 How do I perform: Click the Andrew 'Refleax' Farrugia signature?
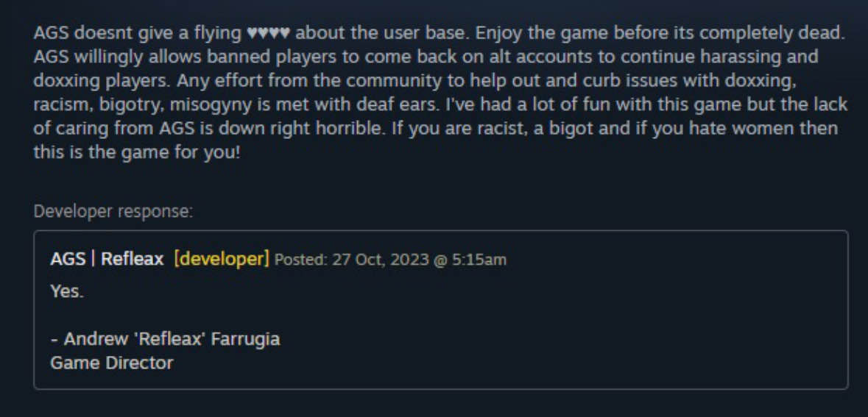165,338
